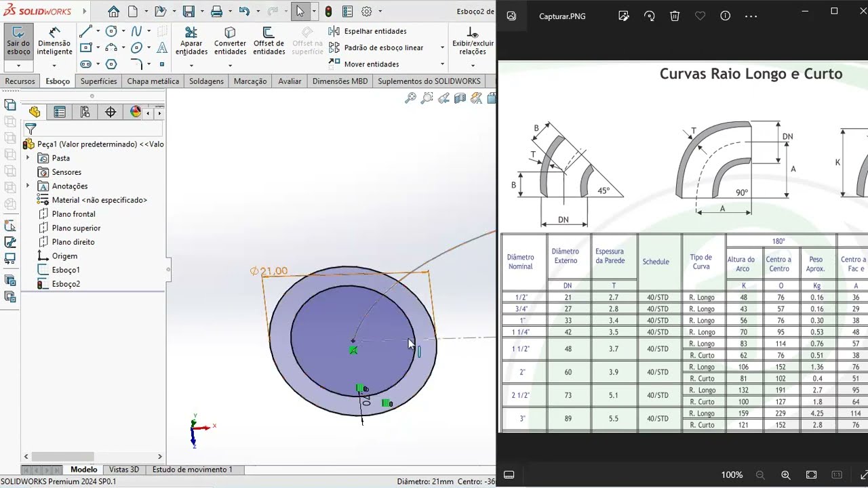
Task: Open Vistas 3D bottom tab
Action: click(124, 469)
